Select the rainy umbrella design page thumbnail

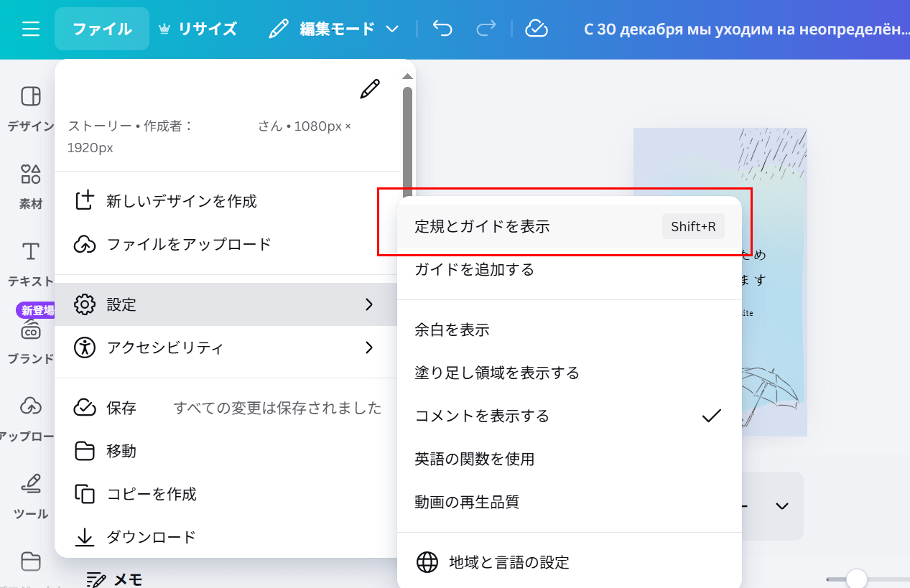720,282
